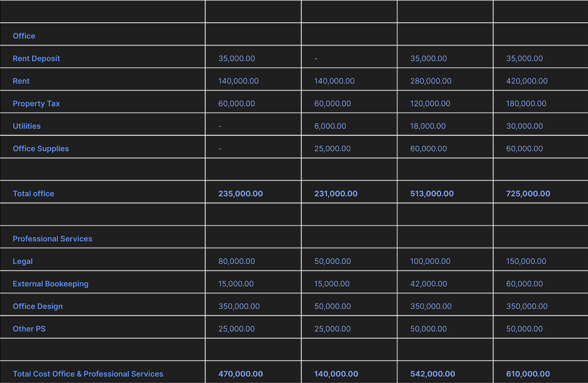Select the 6,000.00 Utilities cell
The image size is (588, 383).
point(330,126)
